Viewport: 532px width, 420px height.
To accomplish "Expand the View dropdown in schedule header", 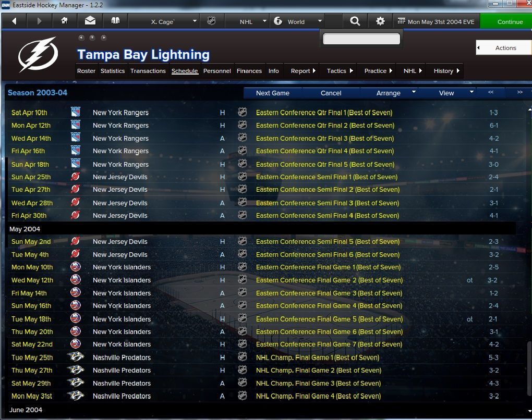I will 451,93.
